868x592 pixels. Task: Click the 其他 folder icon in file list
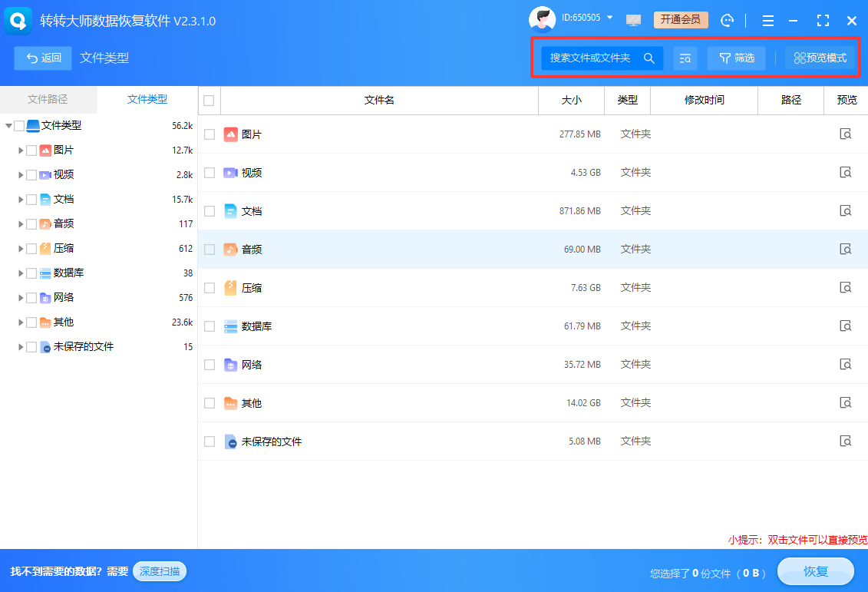pyautogui.click(x=230, y=403)
